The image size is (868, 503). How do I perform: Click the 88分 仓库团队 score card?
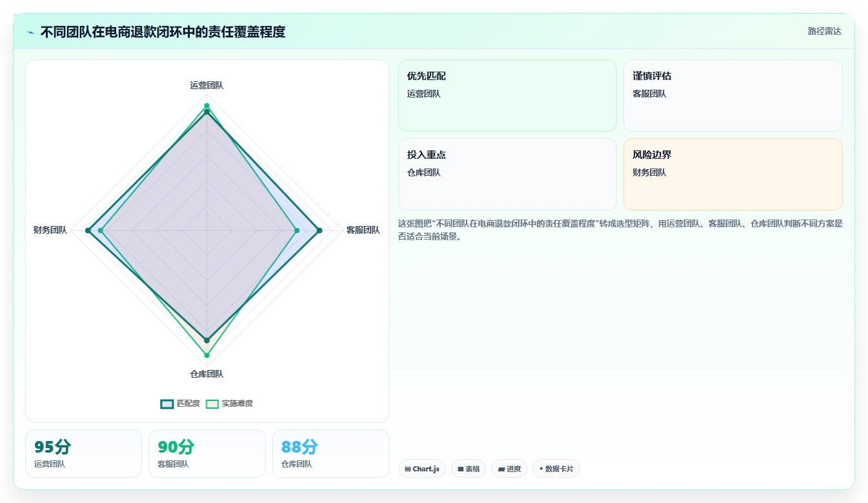pyautogui.click(x=330, y=453)
